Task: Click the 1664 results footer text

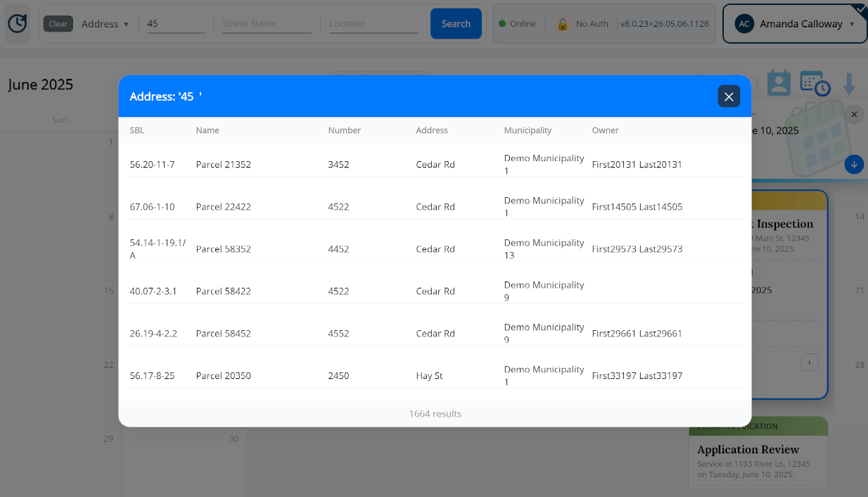Action: click(x=435, y=414)
